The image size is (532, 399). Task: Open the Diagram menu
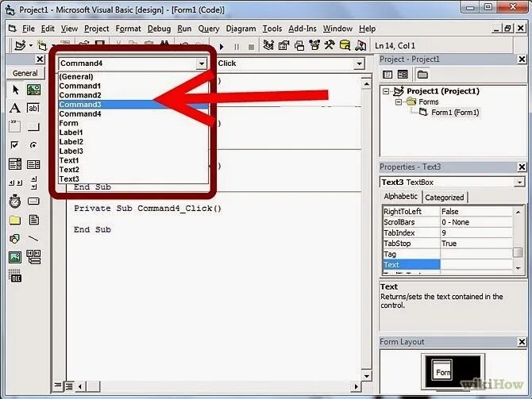coord(241,29)
